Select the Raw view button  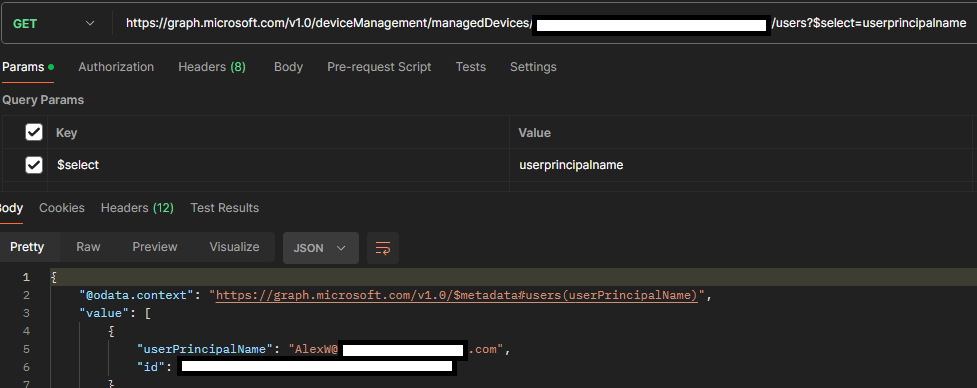[x=88, y=247]
